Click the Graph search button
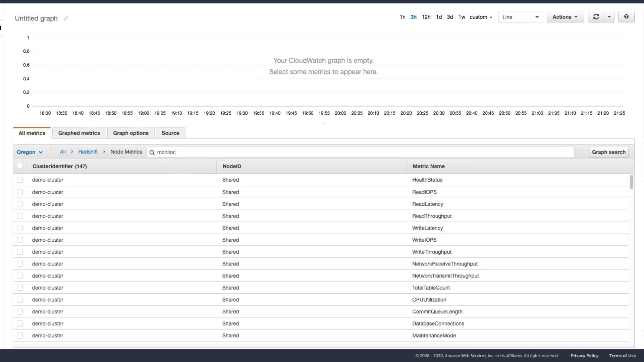 point(608,152)
